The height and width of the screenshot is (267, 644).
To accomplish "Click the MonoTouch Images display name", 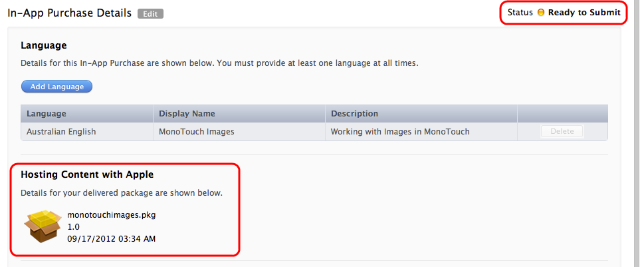I will click(x=196, y=132).
